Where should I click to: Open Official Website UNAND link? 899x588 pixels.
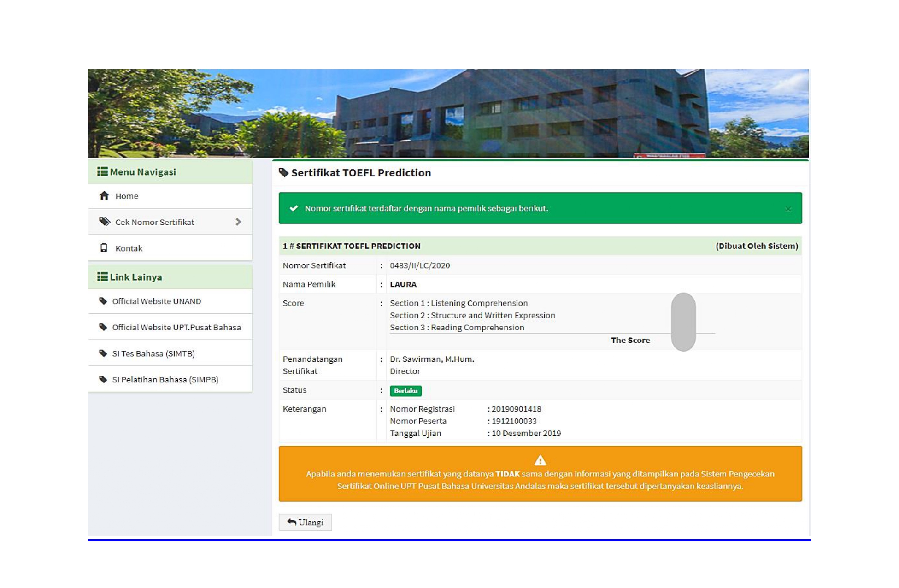(x=170, y=301)
